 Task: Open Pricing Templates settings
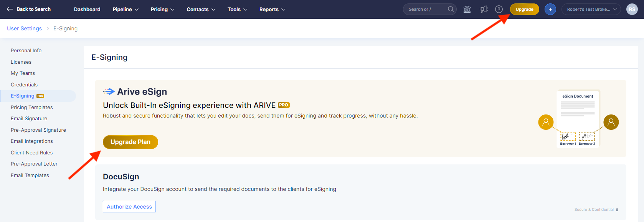point(32,107)
